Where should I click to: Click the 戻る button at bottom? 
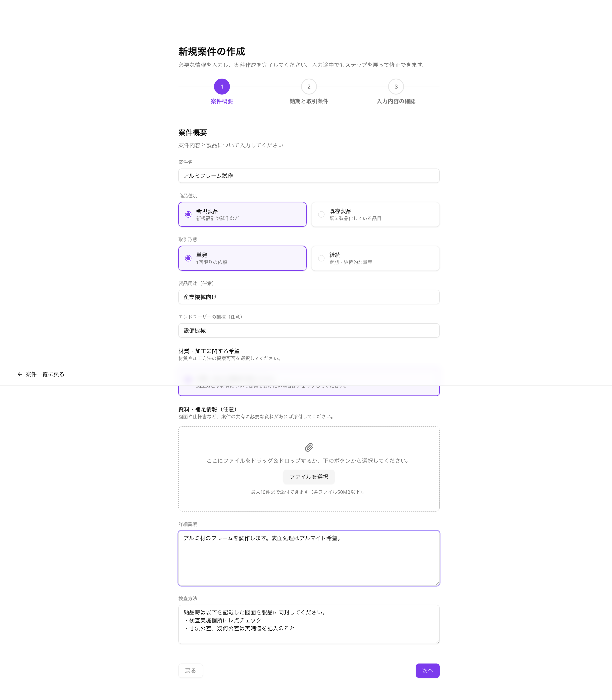pyautogui.click(x=191, y=671)
